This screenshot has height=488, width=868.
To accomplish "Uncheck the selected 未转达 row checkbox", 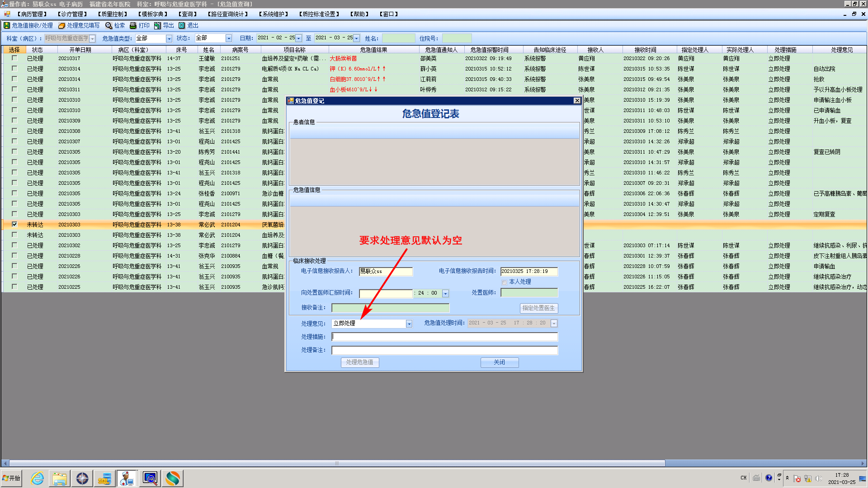I will click(x=14, y=224).
